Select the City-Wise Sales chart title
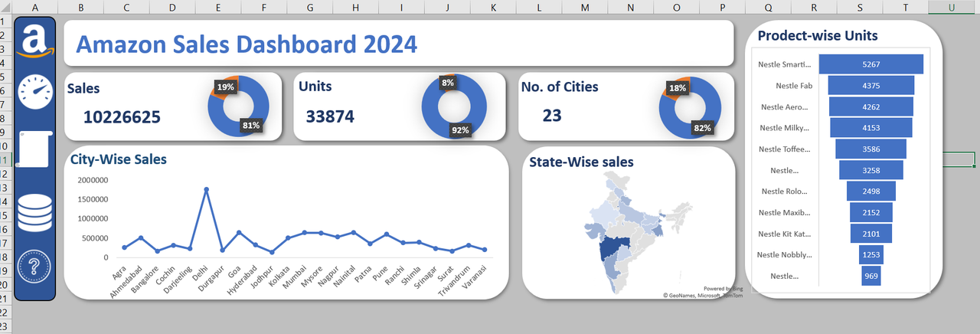 (119, 159)
